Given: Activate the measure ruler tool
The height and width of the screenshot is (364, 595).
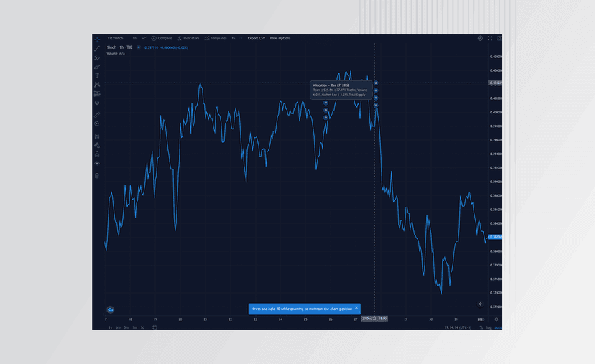Looking at the screenshot, I should pyautogui.click(x=97, y=114).
